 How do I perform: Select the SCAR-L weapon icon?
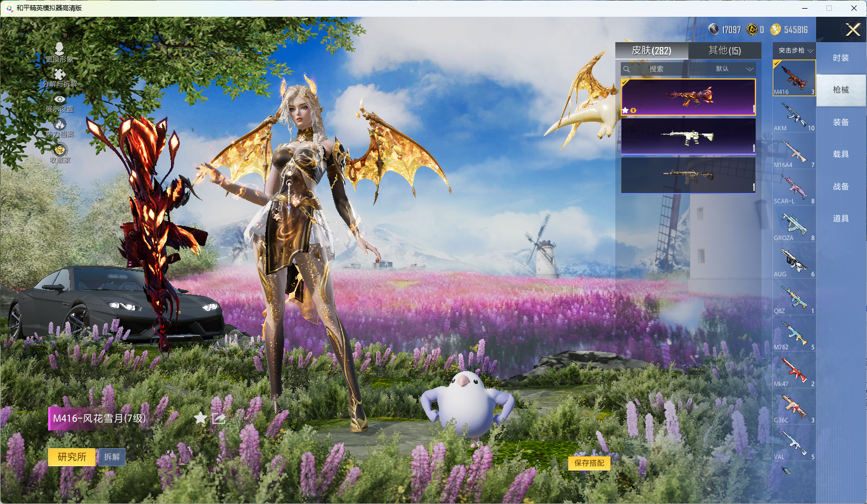(793, 188)
